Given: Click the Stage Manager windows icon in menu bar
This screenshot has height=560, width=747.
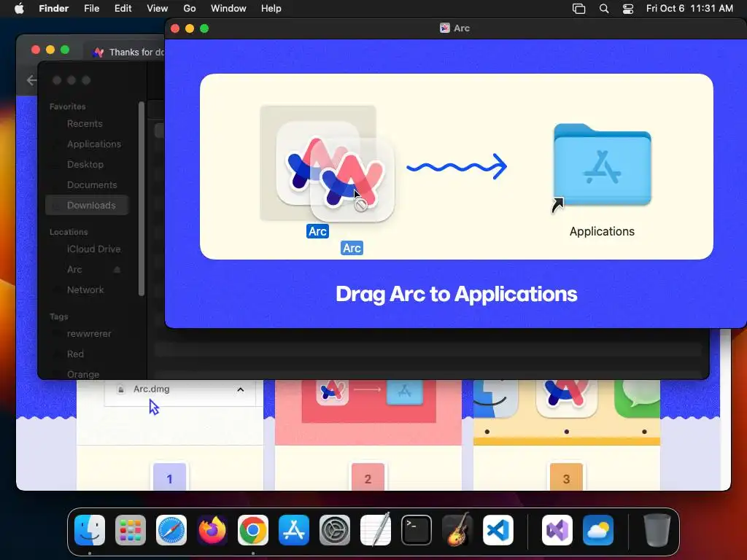Looking at the screenshot, I should [x=578, y=9].
